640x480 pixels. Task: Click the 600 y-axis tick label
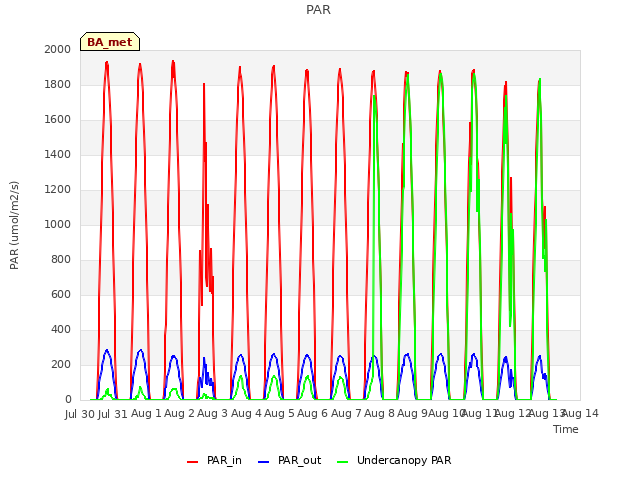point(61,294)
